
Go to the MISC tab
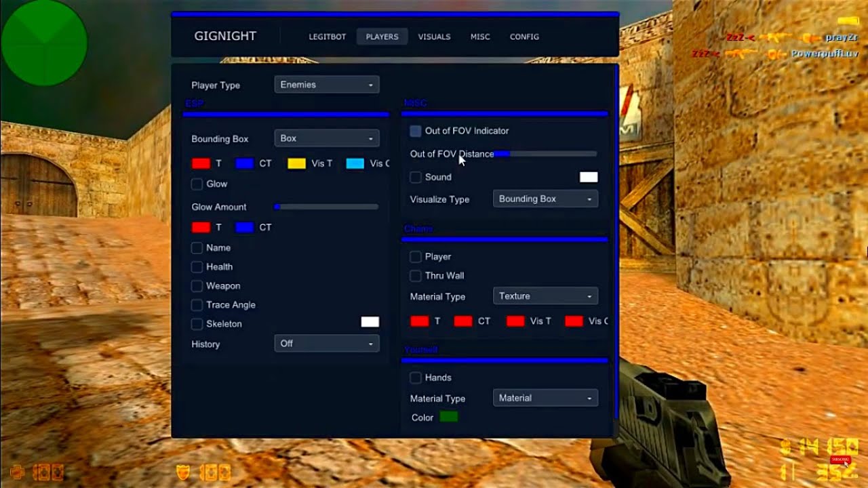(x=480, y=37)
